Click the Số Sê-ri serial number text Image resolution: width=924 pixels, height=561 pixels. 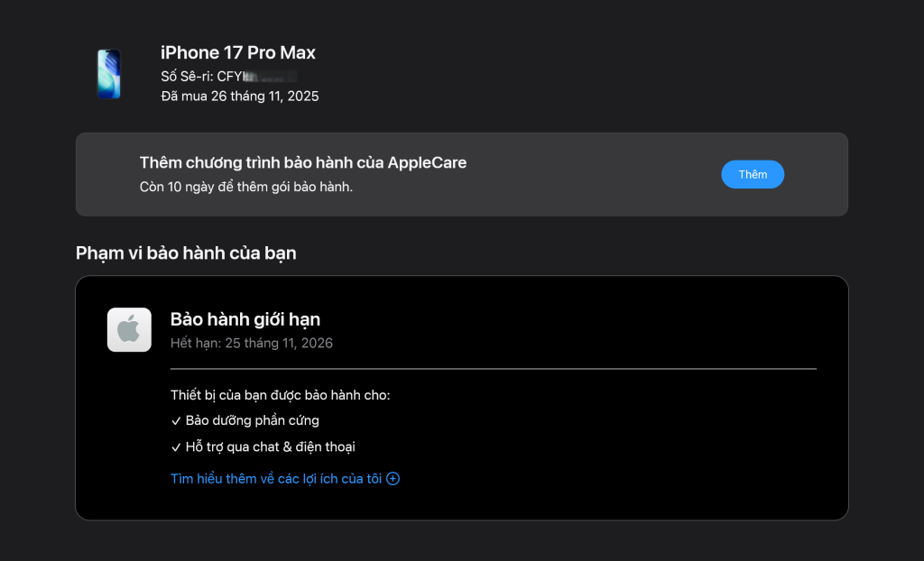click(228, 77)
